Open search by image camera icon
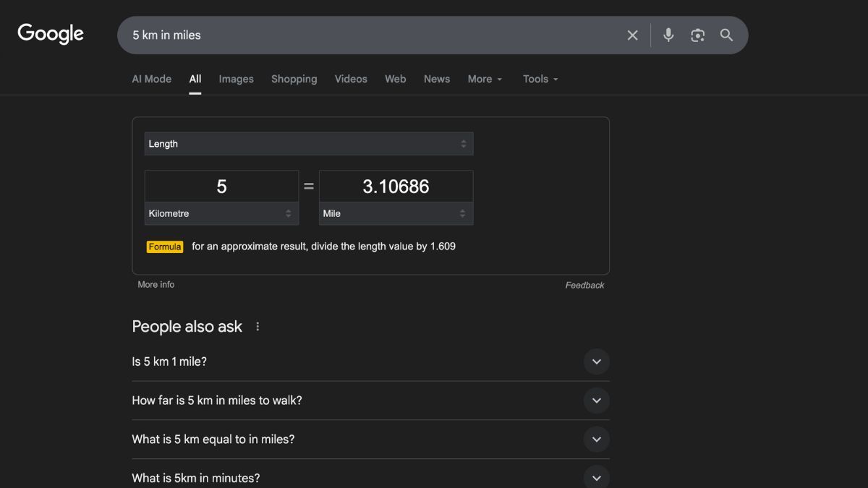 click(x=697, y=35)
